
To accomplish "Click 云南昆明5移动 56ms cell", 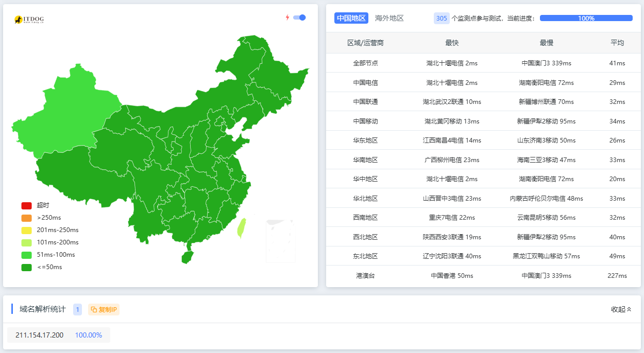I will click(546, 217).
